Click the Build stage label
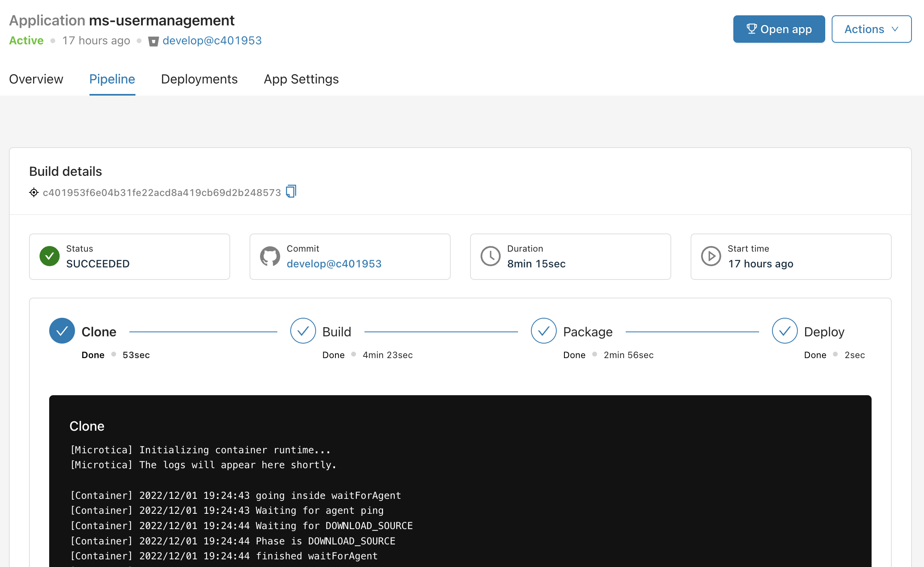 (337, 332)
